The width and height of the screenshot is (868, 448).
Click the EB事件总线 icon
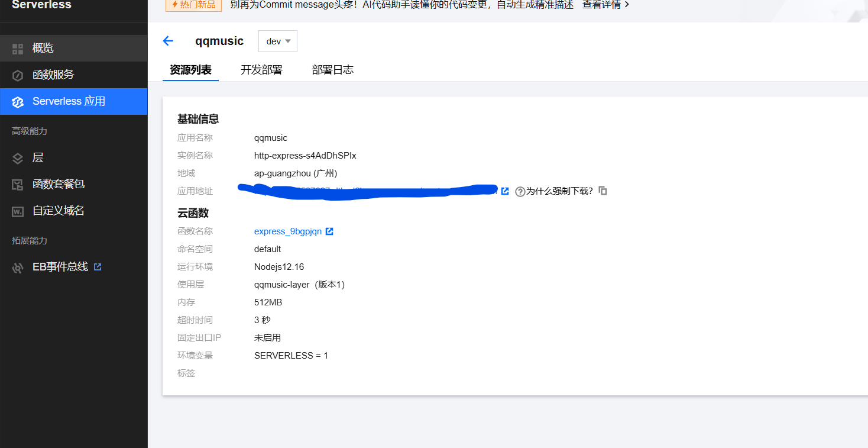pos(18,267)
